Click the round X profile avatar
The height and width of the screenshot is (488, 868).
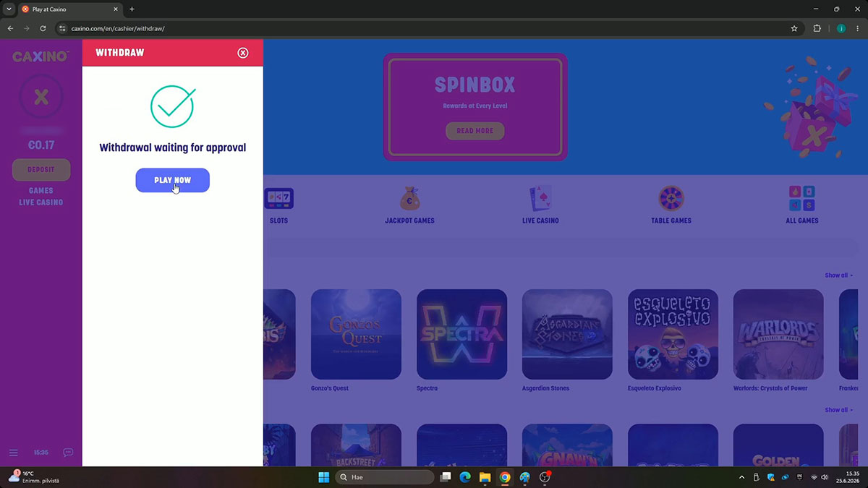click(x=41, y=97)
